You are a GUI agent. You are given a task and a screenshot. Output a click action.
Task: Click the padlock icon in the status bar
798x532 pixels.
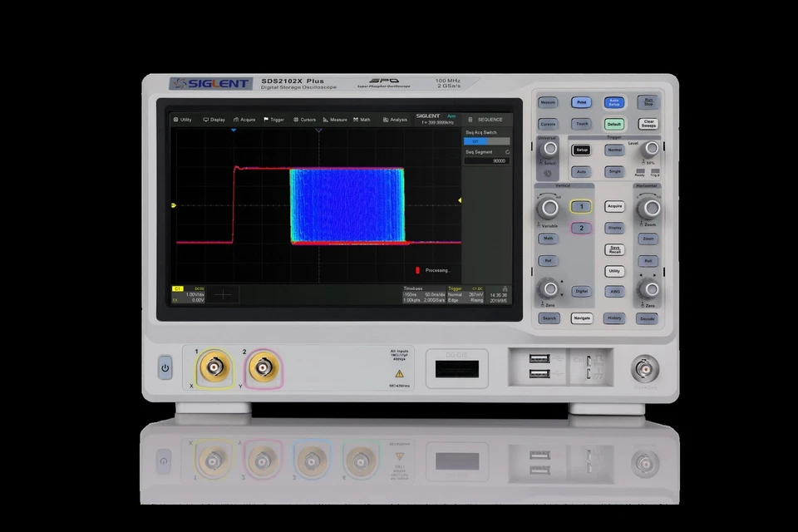(x=470, y=119)
